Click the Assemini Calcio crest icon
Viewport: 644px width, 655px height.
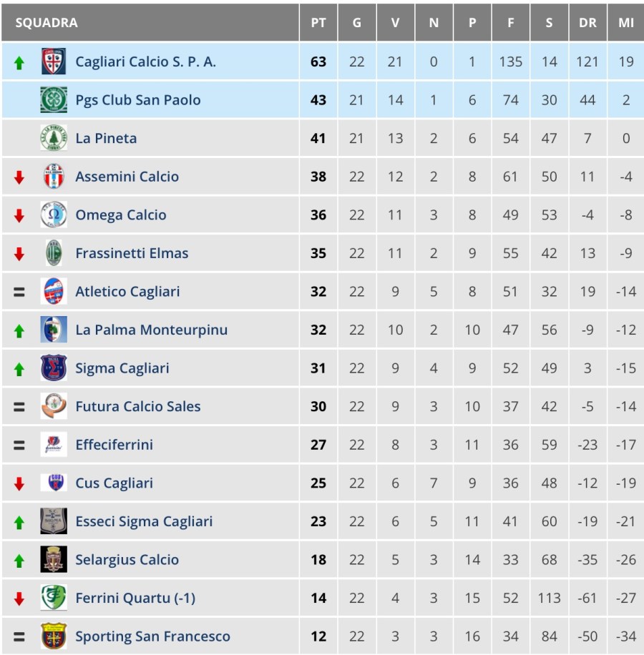(x=54, y=177)
